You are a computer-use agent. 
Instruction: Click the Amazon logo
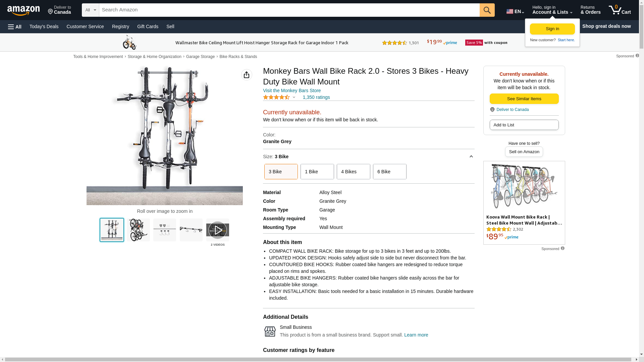click(23, 10)
